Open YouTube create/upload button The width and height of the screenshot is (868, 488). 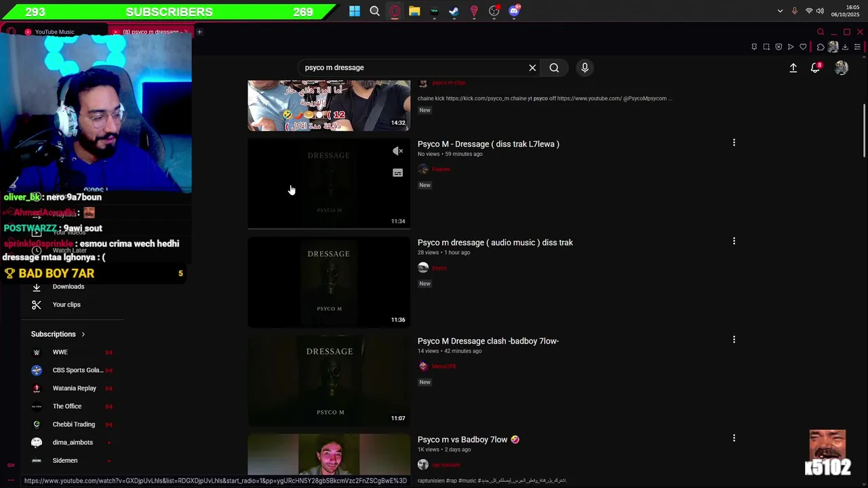point(793,68)
